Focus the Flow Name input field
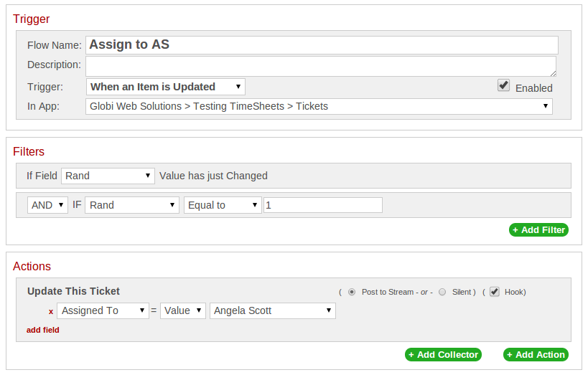This screenshot has height=375, width=588. point(322,45)
